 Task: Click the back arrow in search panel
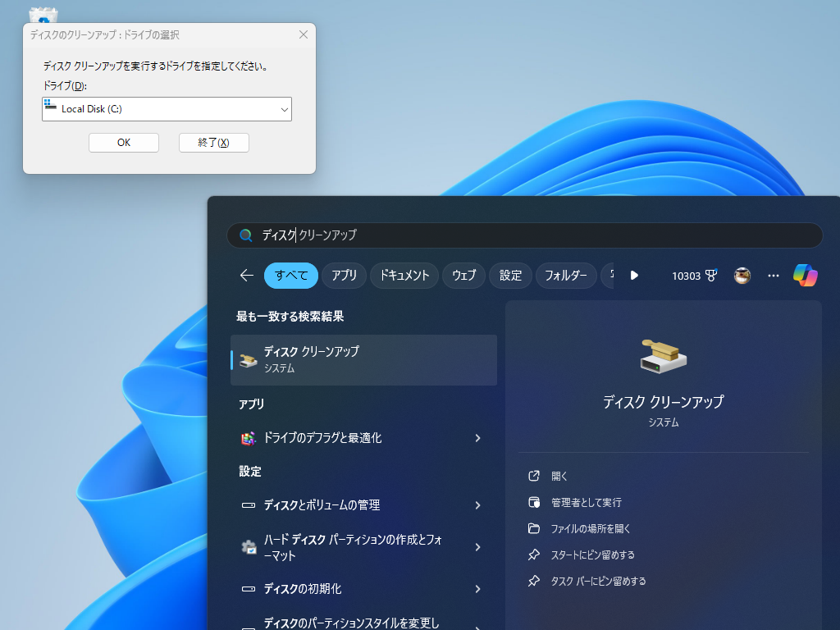[x=245, y=276]
